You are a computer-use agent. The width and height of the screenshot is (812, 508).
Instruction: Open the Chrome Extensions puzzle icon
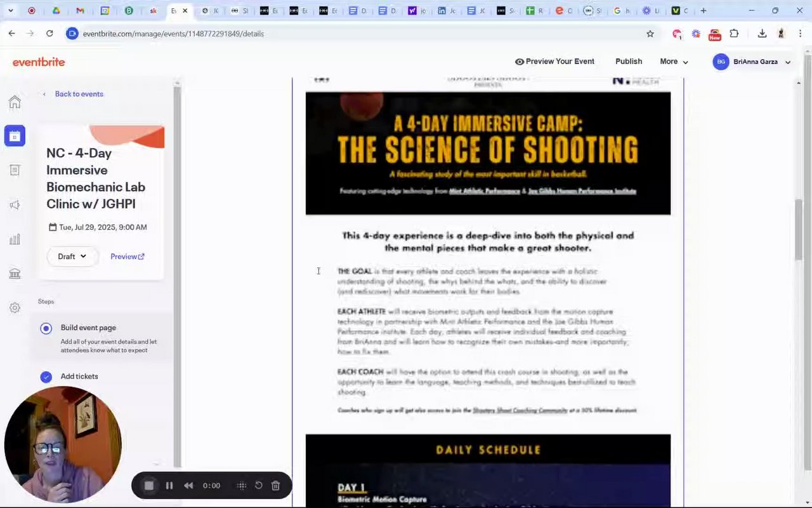(x=734, y=34)
